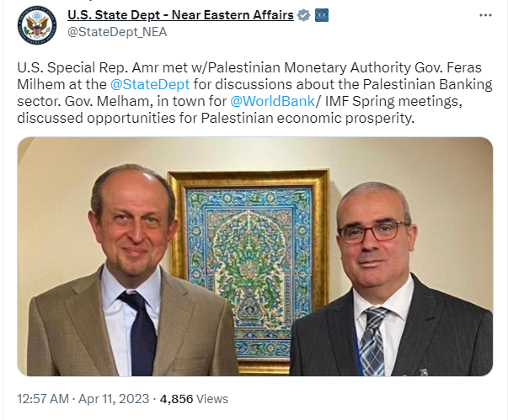Open the U.S. State Dept - Near Eastern Affairs name

(x=180, y=15)
